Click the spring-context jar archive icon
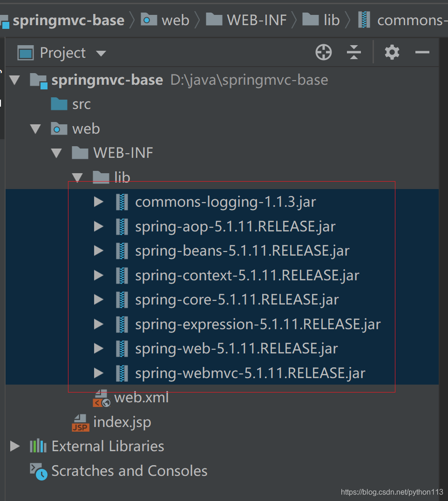The width and height of the screenshot is (448, 501). click(122, 276)
